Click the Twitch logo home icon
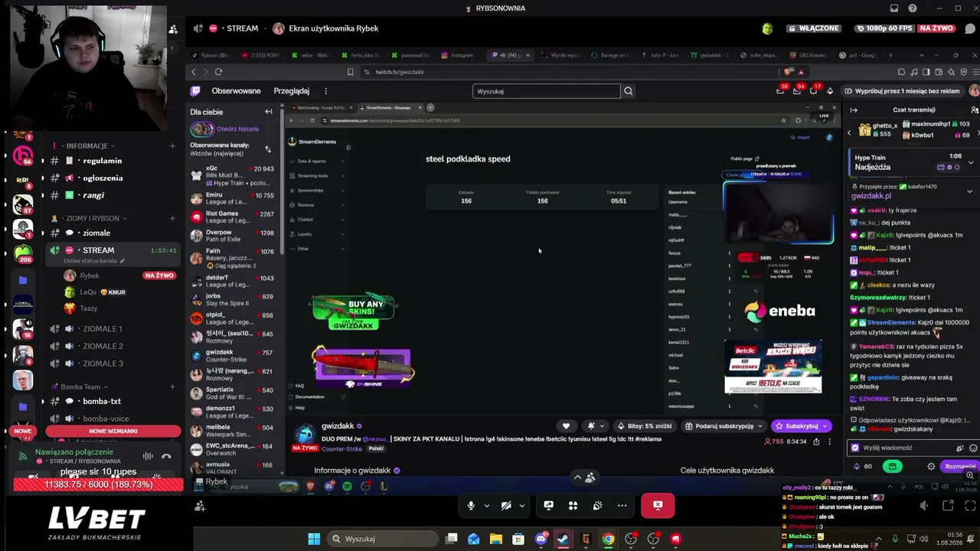This screenshot has height=551, width=980. tap(195, 91)
